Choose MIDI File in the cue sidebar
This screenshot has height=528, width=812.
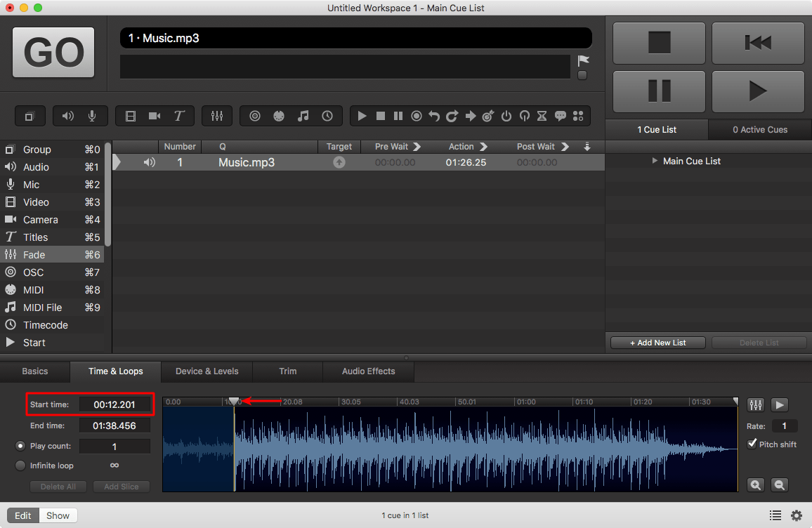[x=52, y=308]
